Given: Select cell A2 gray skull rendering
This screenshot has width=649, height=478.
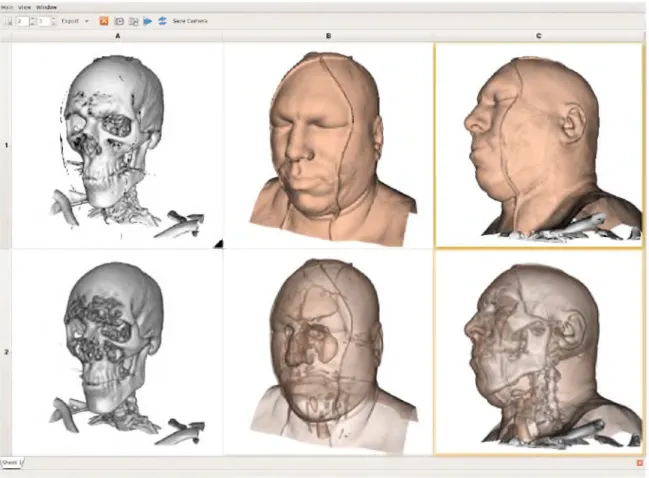Looking at the screenshot, I should tap(118, 352).
